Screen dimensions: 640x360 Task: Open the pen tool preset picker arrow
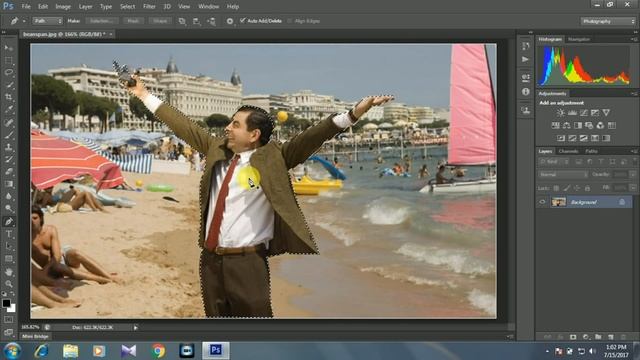pyautogui.click(x=24, y=21)
